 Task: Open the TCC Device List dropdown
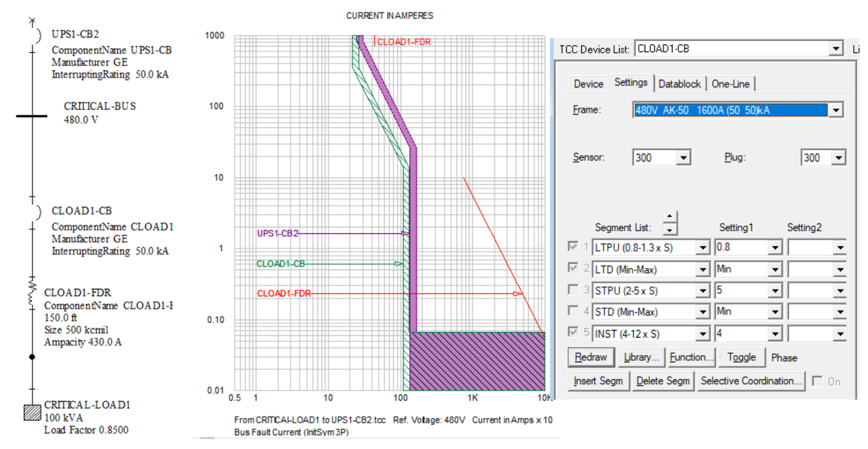tap(836, 49)
